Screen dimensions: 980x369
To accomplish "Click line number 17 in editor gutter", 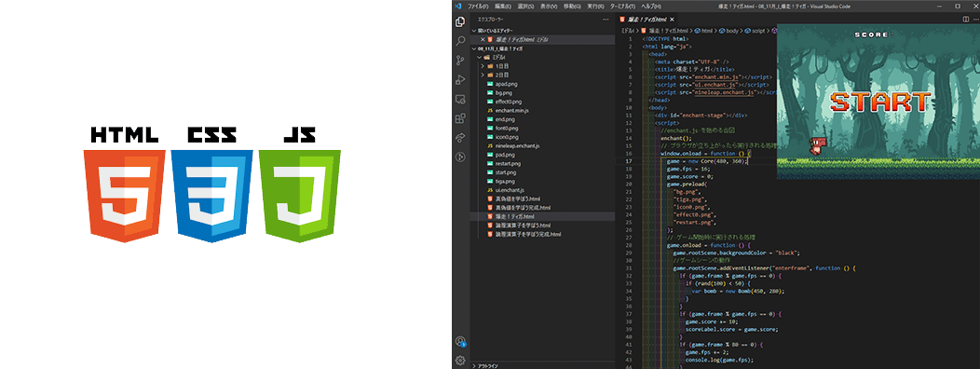I will (x=630, y=160).
